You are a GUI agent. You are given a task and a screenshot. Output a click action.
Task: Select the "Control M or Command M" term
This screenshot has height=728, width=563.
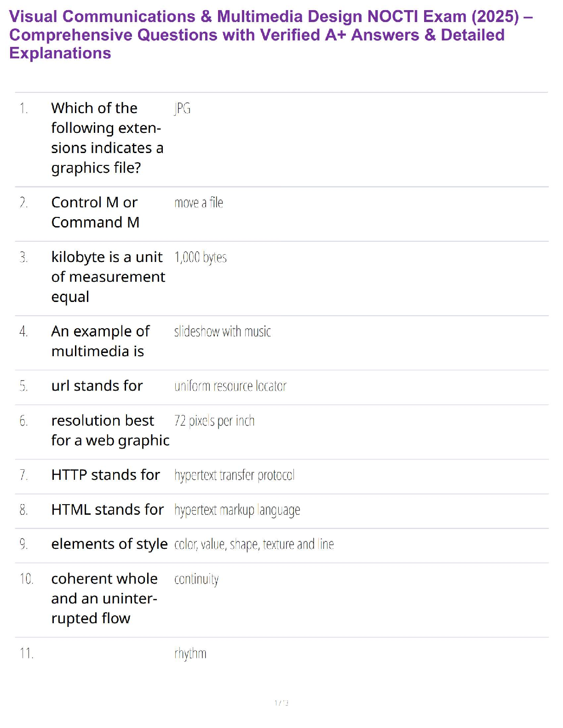coord(95,212)
